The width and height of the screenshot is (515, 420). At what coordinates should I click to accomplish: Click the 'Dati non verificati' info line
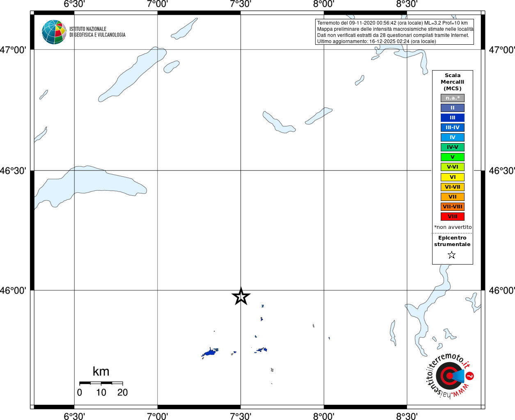(393, 35)
